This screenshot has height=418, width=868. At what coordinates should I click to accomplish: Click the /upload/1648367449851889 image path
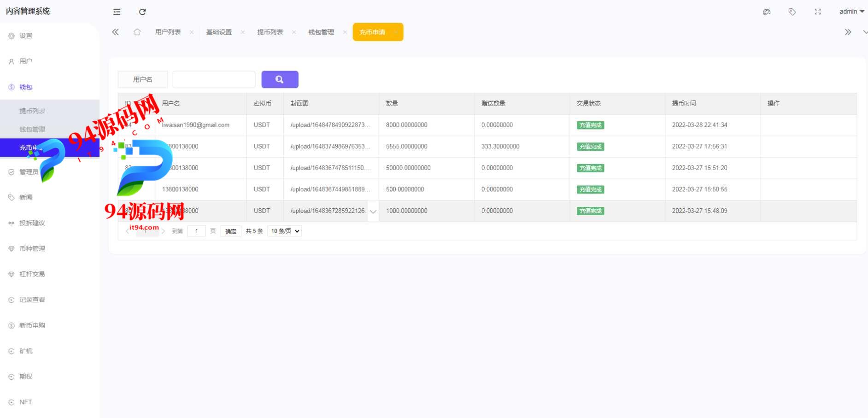pos(330,189)
